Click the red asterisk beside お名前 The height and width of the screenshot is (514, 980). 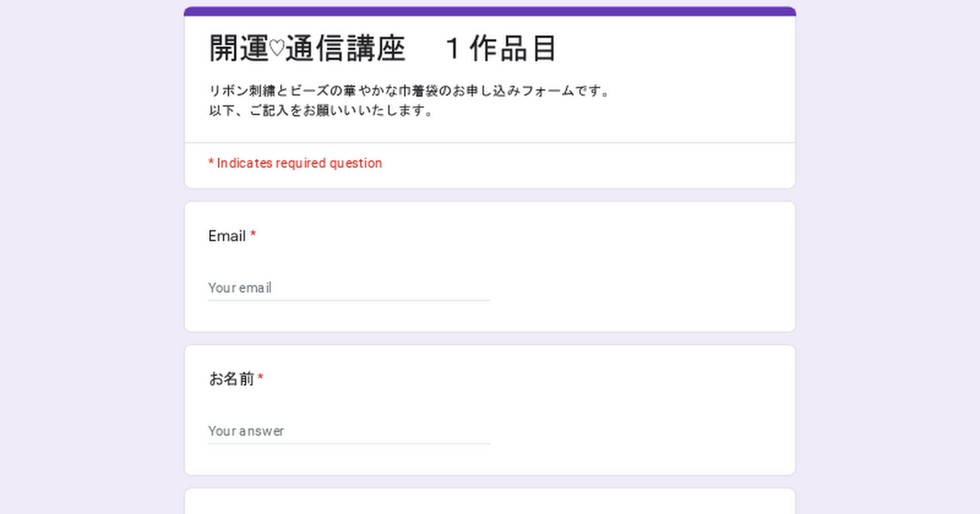coord(261,378)
